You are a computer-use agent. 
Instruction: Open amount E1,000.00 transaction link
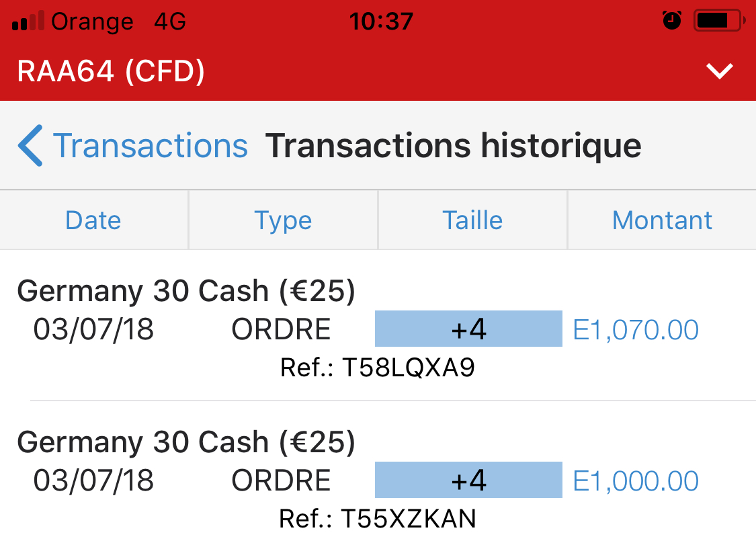click(636, 481)
